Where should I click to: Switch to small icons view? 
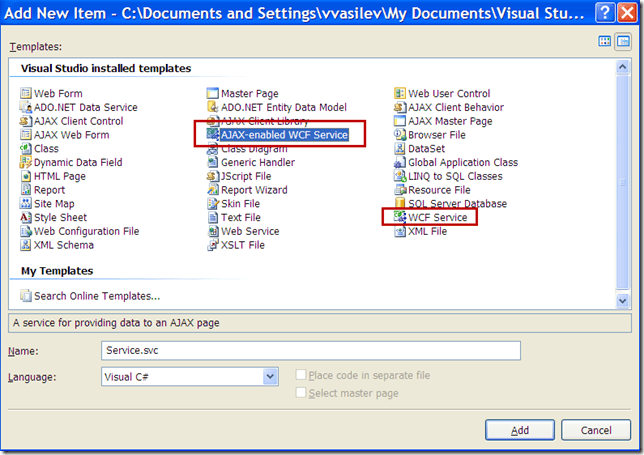[623, 41]
